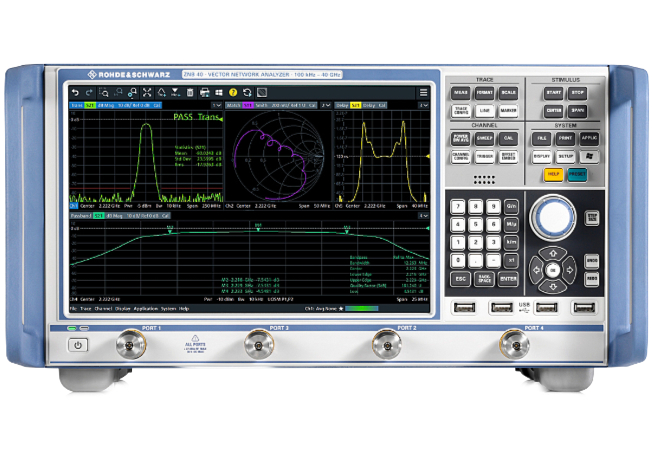
Task: Tap the Windows logo hardware key in the SYSTEM group
Action: pyautogui.click(x=589, y=156)
